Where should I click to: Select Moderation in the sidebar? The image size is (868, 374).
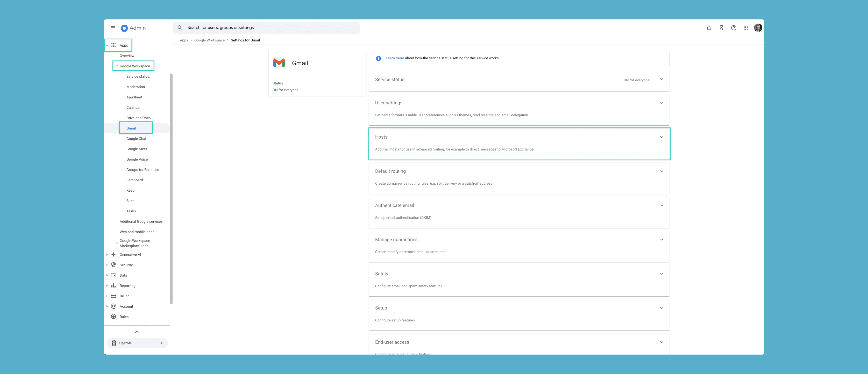click(136, 87)
